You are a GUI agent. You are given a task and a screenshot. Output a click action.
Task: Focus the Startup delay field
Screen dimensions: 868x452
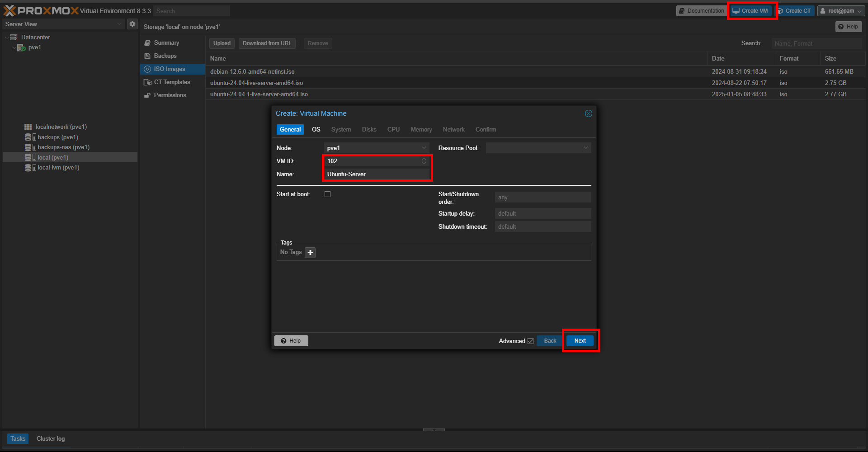pos(543,213)
